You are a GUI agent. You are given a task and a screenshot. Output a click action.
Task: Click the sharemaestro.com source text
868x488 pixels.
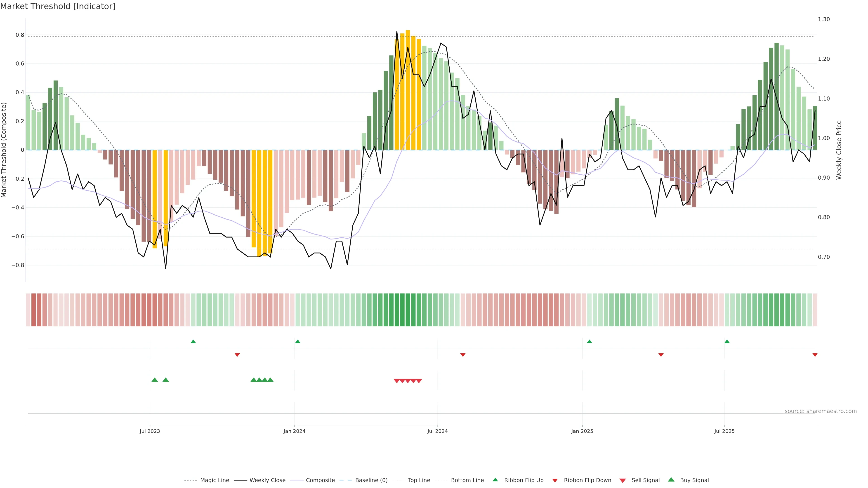(x=821, y=411)
